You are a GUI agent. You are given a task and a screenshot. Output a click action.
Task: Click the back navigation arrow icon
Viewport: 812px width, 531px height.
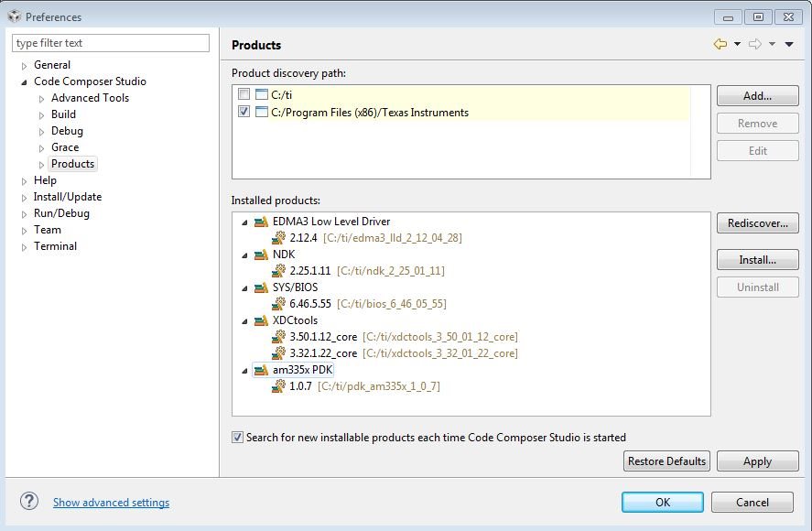(x=720, y=44)
